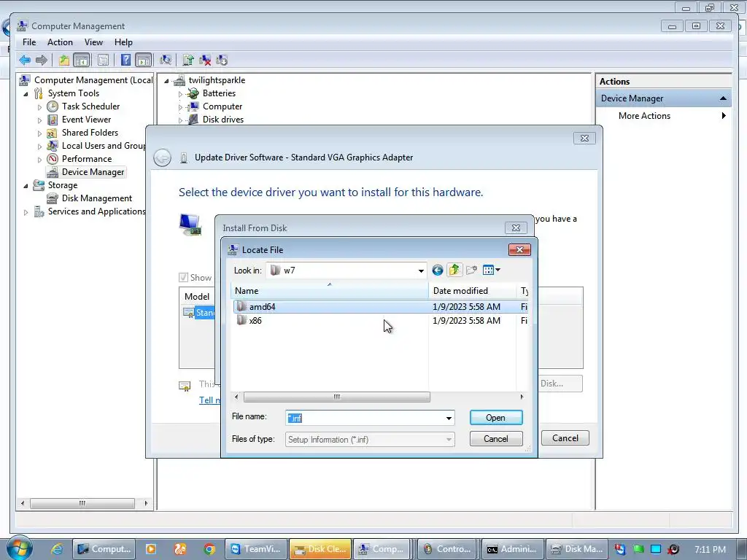Select Shared Folders in the console tree
The image size is (747, 560).
click(x=90, y=133)
